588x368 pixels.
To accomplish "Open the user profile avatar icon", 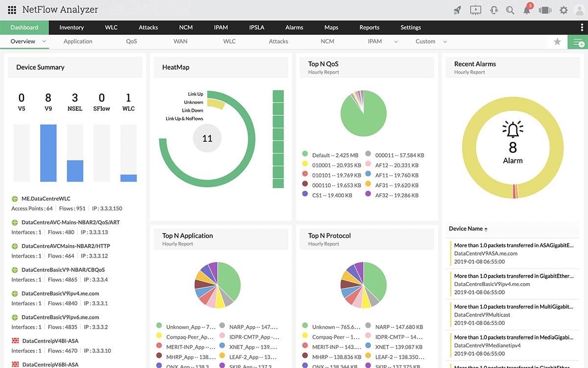I will 579,9.
